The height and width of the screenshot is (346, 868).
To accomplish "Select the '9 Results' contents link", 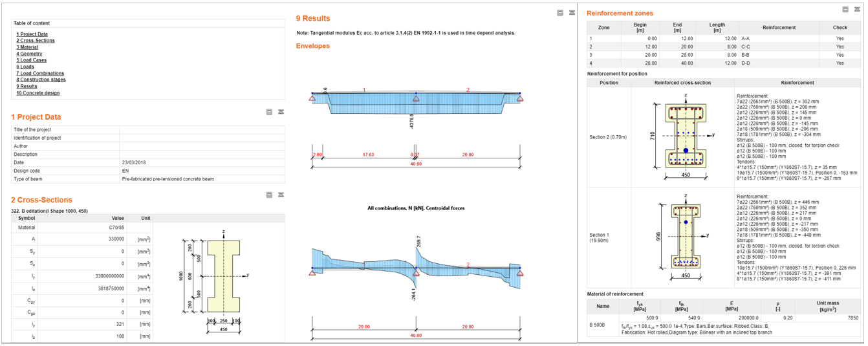I will [x=27, y=86].
